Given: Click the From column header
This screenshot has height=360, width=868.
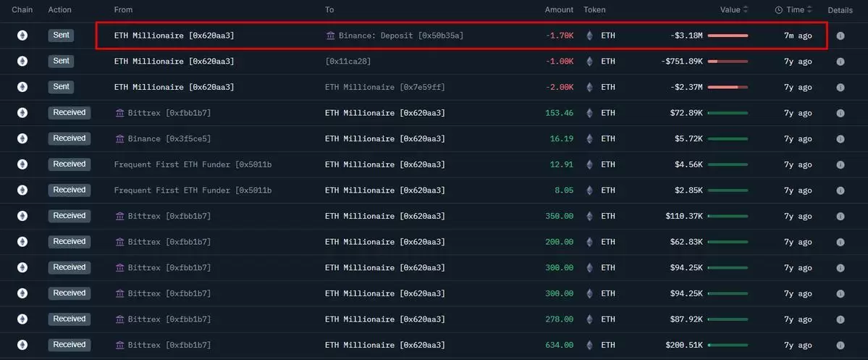Looking at the screenshot, I should pos(124,10).
